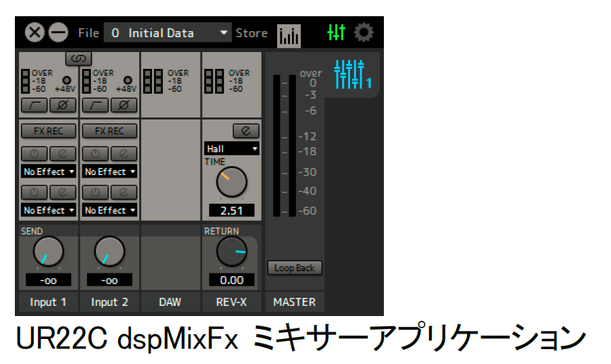The image size is (611, 364).
Task: Invert phase on Input 2
Action: (124, 105)
